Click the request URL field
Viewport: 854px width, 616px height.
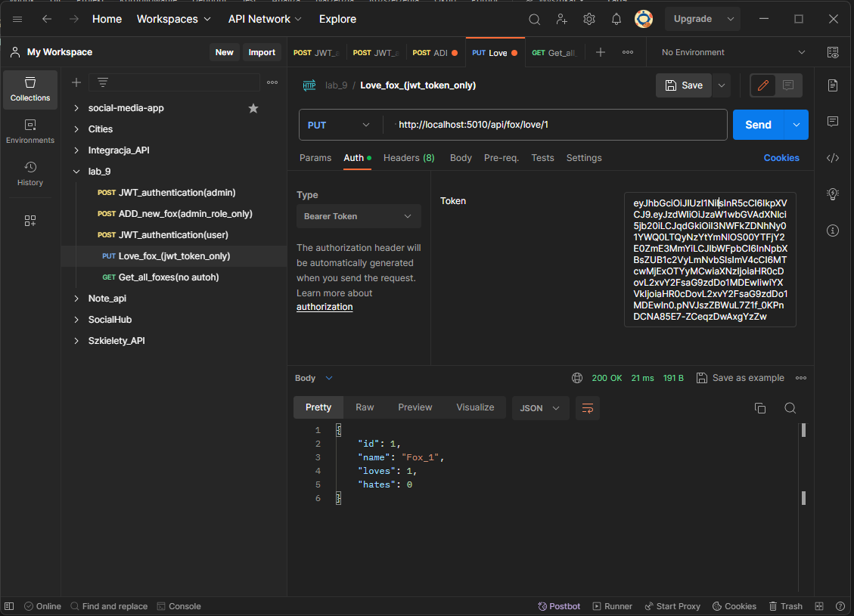pos(554,125)
